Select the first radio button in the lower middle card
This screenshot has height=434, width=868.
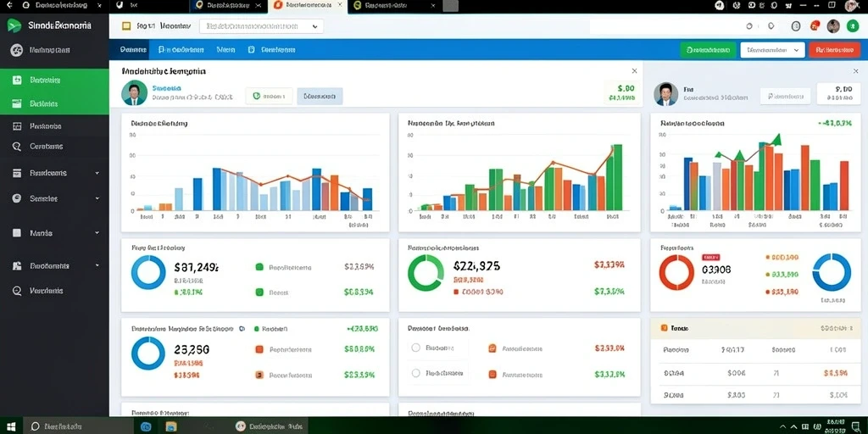(416, 348)
